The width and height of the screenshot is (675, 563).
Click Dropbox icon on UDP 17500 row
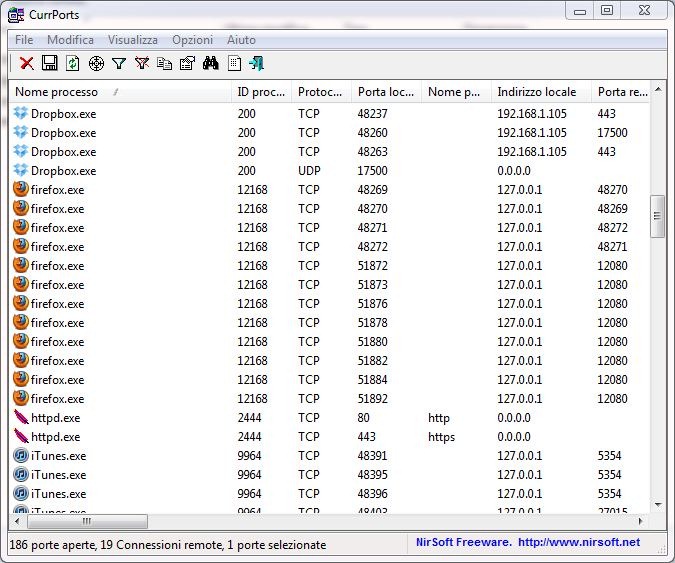(21, 170)
